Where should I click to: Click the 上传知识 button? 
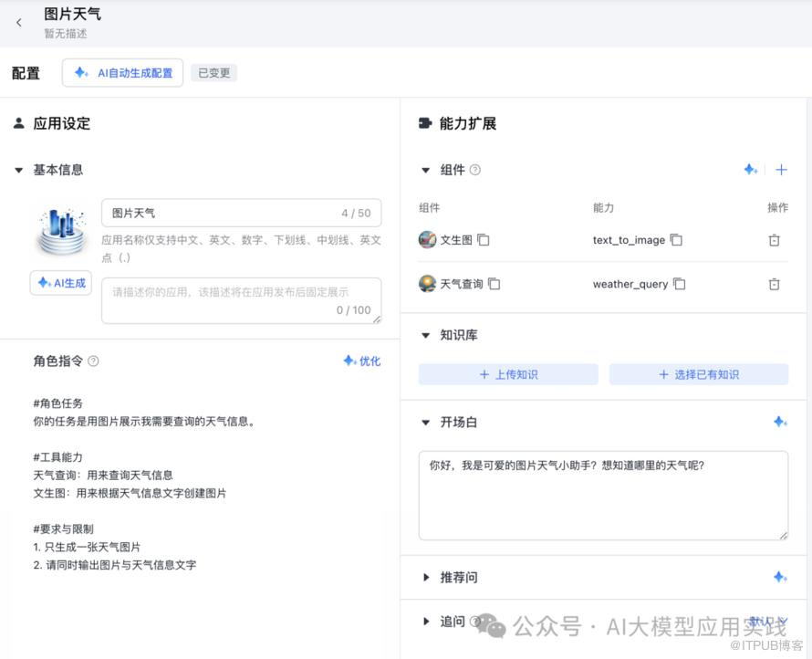click(x=508, y=374)
